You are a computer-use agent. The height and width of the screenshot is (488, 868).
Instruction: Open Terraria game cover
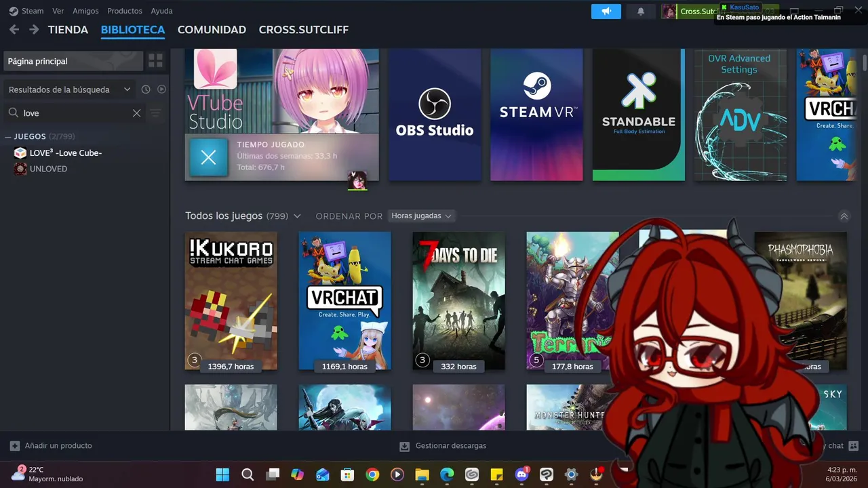pos(572,301)
